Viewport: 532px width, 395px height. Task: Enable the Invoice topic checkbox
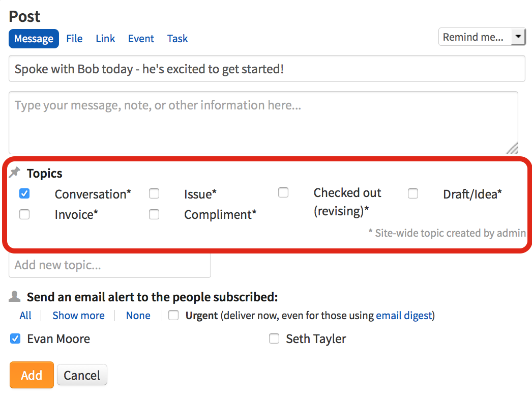pos(24,214)
